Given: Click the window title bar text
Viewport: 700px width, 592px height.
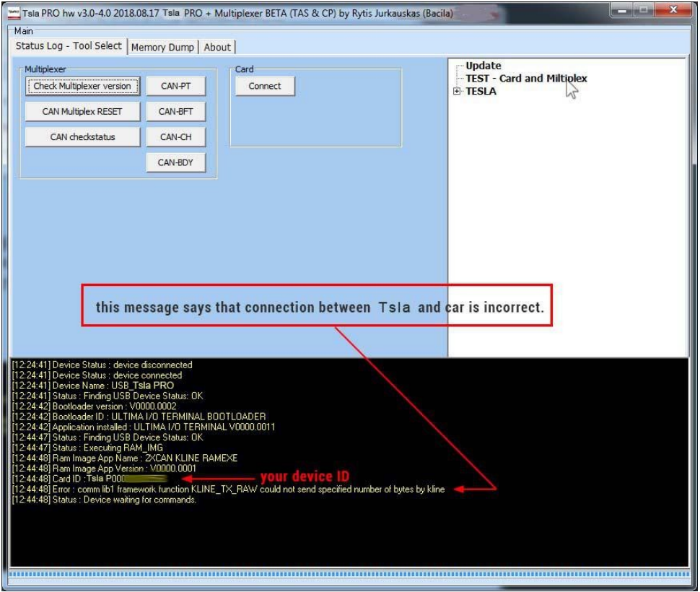Looking at the screenshot, I should tap(237, 14).
